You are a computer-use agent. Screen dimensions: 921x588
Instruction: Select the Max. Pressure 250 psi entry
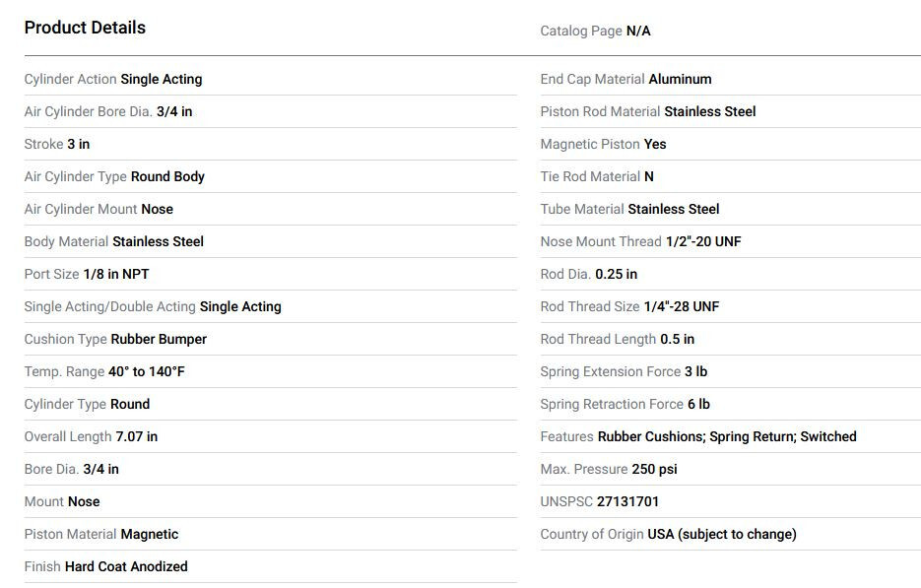[609, 469]
